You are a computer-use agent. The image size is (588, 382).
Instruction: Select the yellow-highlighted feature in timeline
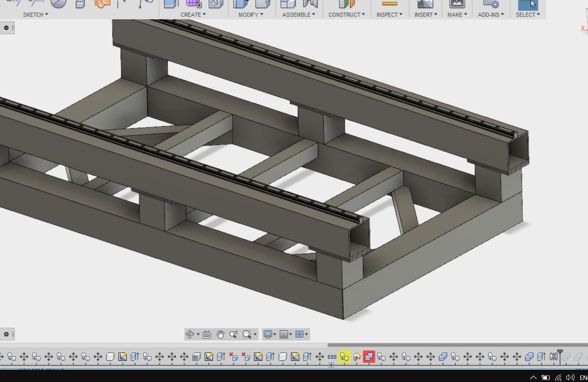point(345,357)
